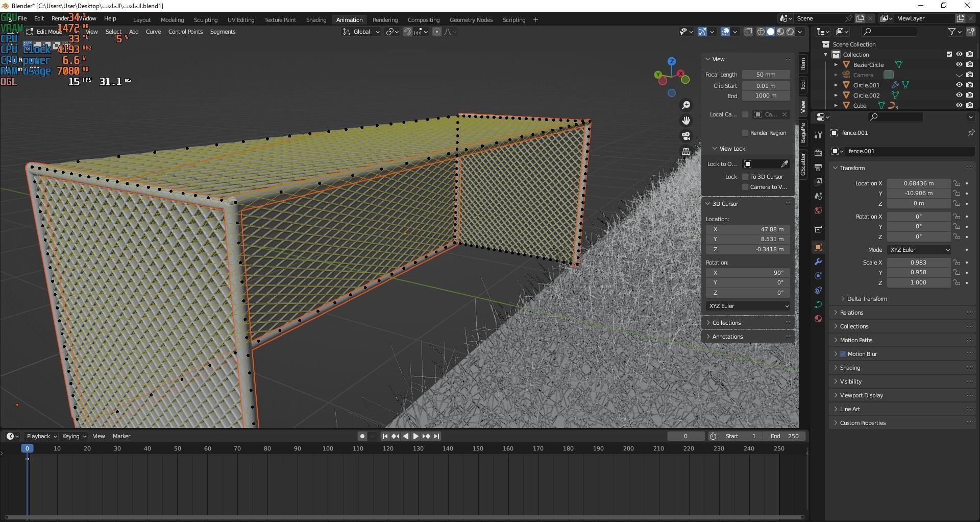Screen dimensions: 980x522
Task: Jump to the timeline end frame
Action: pos(436,436)
